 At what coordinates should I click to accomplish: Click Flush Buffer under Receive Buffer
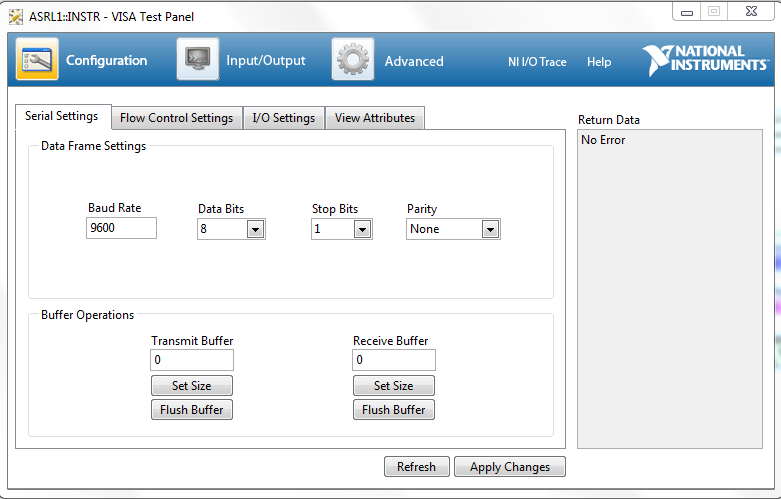pyautogui.click(x=394, y=409)
